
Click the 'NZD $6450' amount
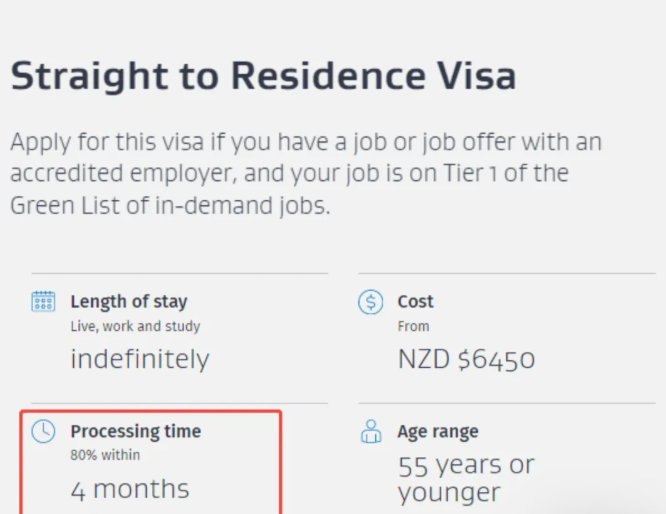(x=466, y=358)
